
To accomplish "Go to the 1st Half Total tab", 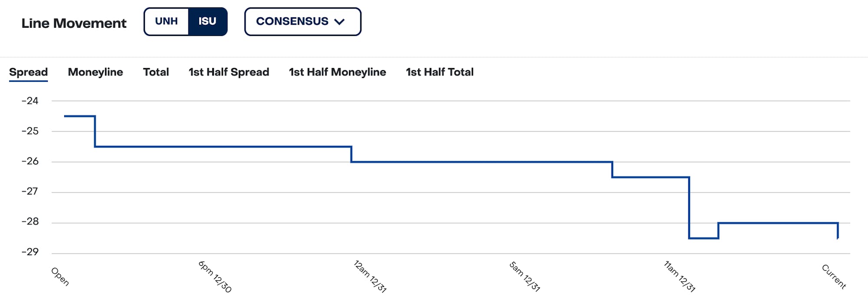I will point(440,72).
